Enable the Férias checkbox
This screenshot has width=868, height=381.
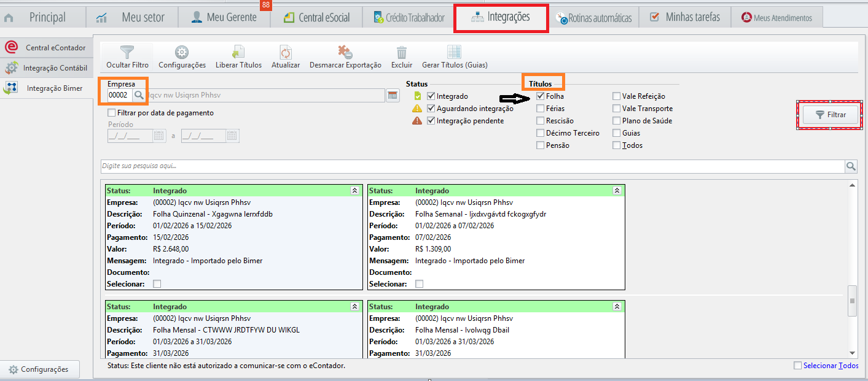pyautogui.click(x=540, y=109)
